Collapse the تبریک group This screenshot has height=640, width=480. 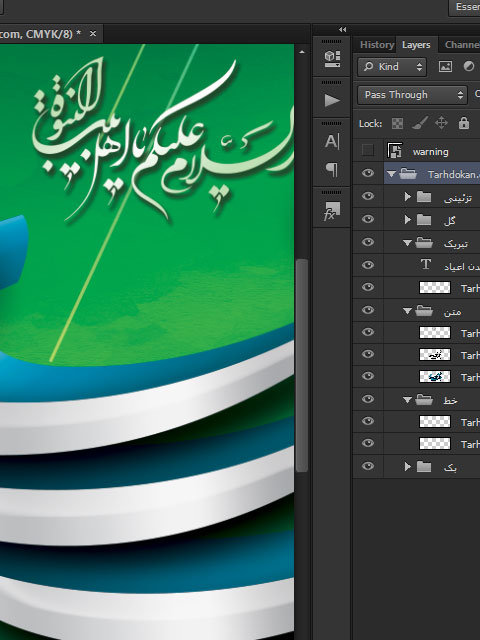407,243
